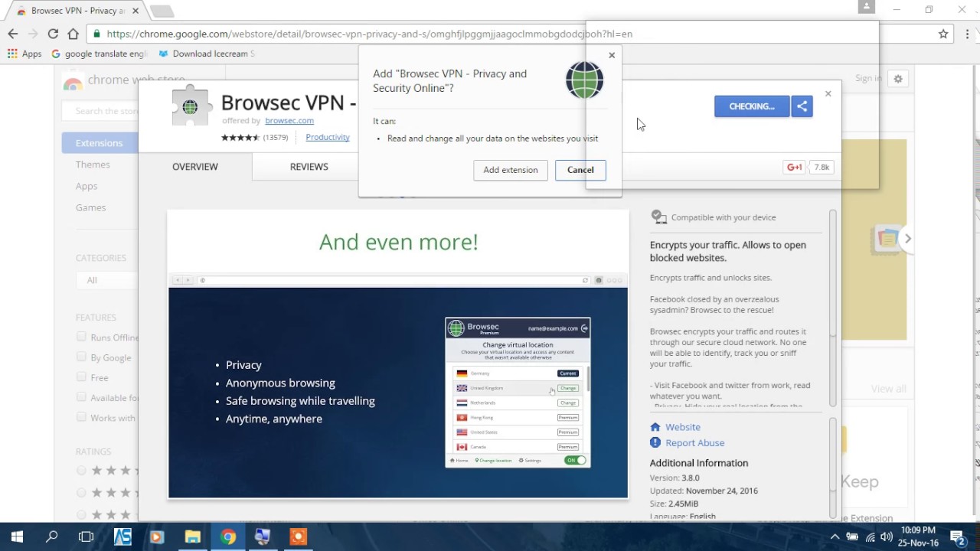The height and width of the screenshot is (551, 980).
Task: Click the browser back arrow
Action: click(x=13, y=34)
